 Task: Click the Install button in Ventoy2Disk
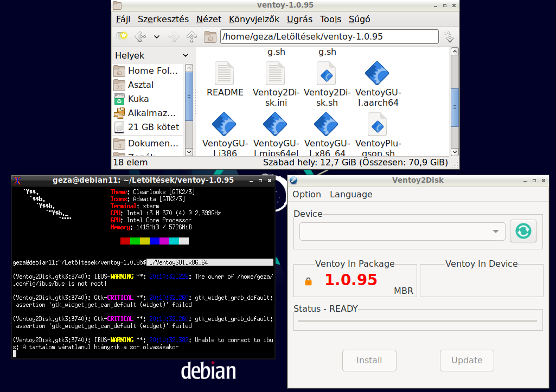click(x=369, y=361)
